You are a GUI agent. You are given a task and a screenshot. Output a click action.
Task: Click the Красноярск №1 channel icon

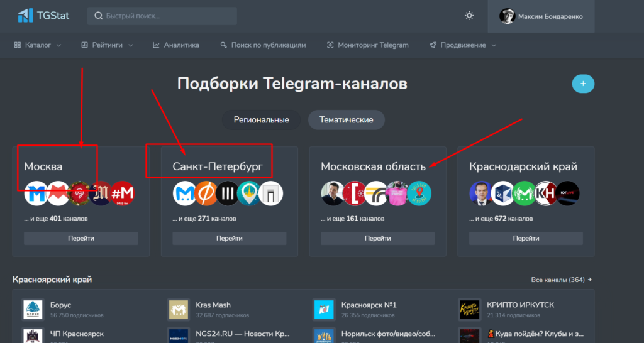click(x=324, y=309)
